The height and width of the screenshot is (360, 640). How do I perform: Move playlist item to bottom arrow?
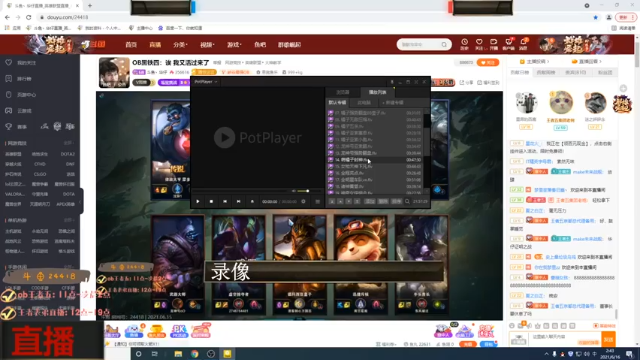click(358, 201)
